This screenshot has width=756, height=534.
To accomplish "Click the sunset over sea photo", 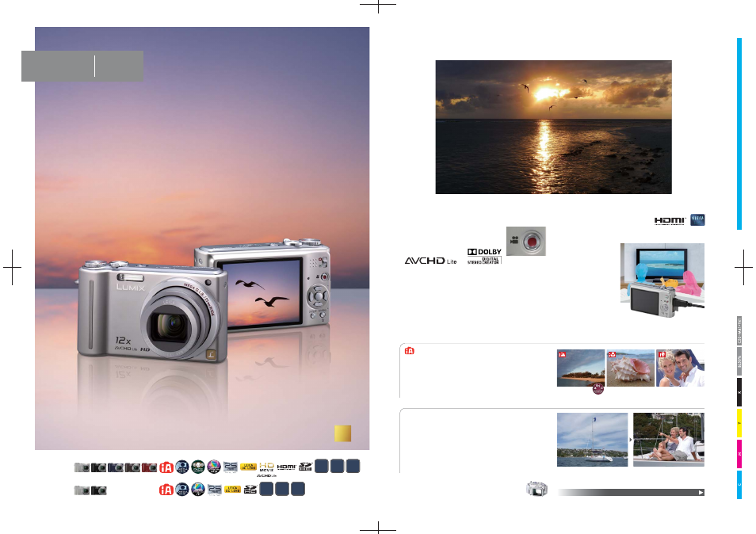I will 553,128.
